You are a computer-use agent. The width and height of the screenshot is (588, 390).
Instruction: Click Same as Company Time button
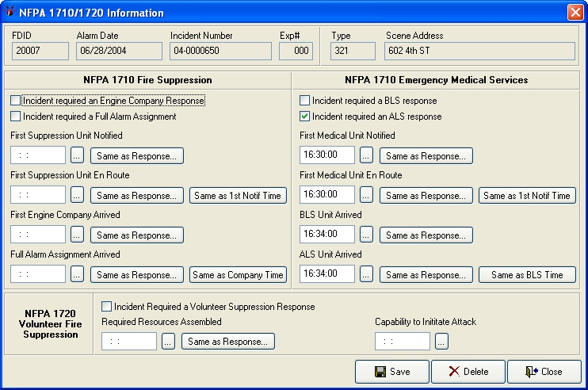pos(238,274)
